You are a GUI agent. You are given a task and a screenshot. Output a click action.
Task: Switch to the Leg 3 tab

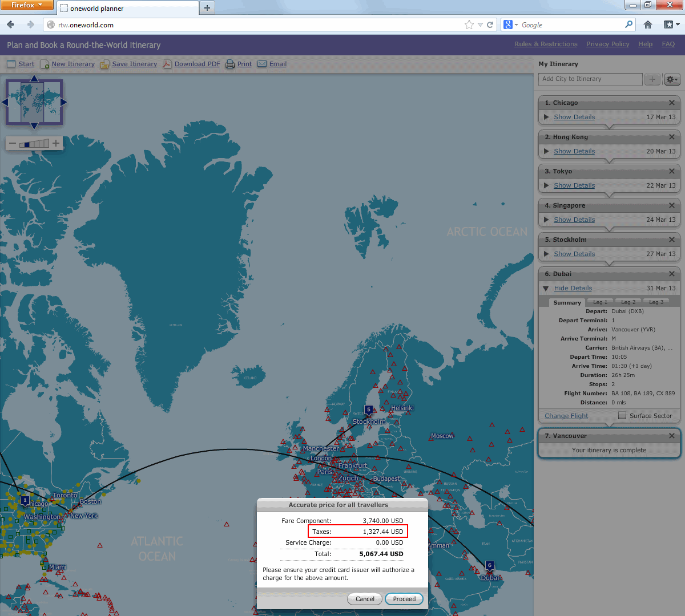656,302
